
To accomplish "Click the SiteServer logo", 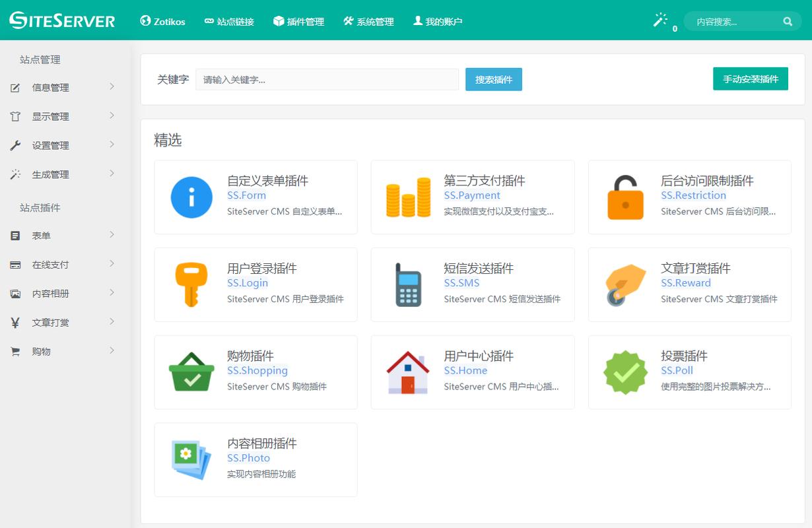I will click(x=61, y=20).
